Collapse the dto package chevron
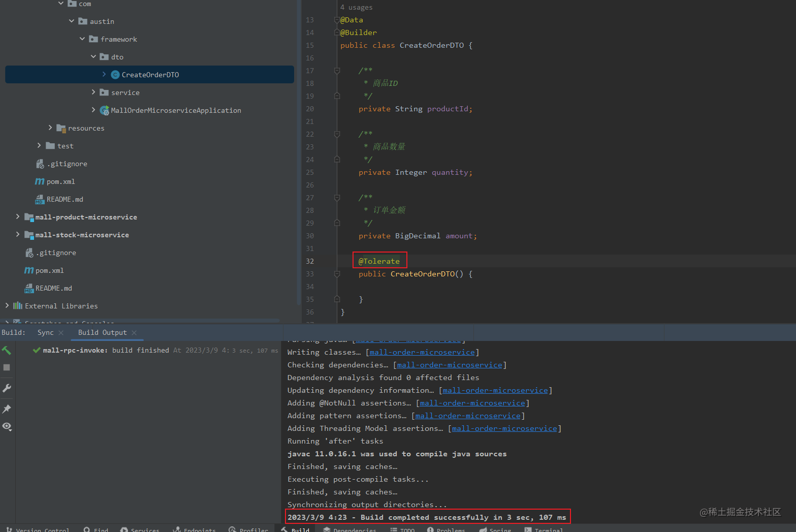This screenshot has height=532, width=796. (93, 57)
